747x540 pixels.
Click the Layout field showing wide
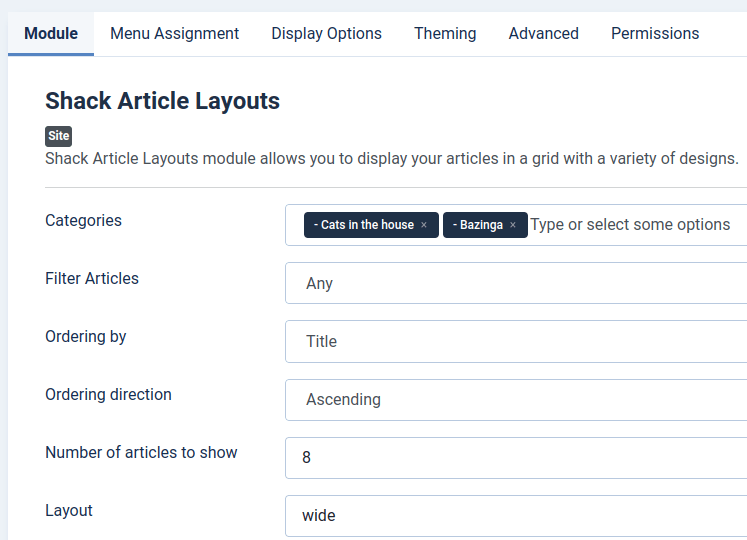coord(516,516)
